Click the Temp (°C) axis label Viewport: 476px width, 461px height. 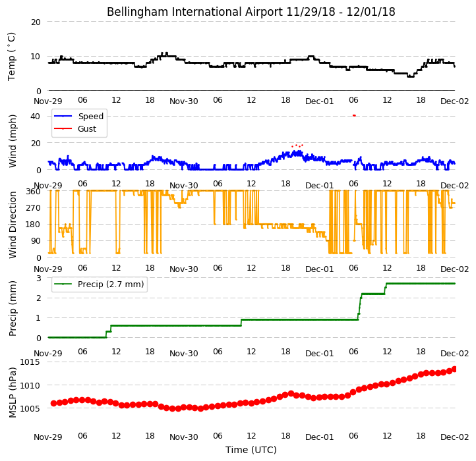(11, 57)
